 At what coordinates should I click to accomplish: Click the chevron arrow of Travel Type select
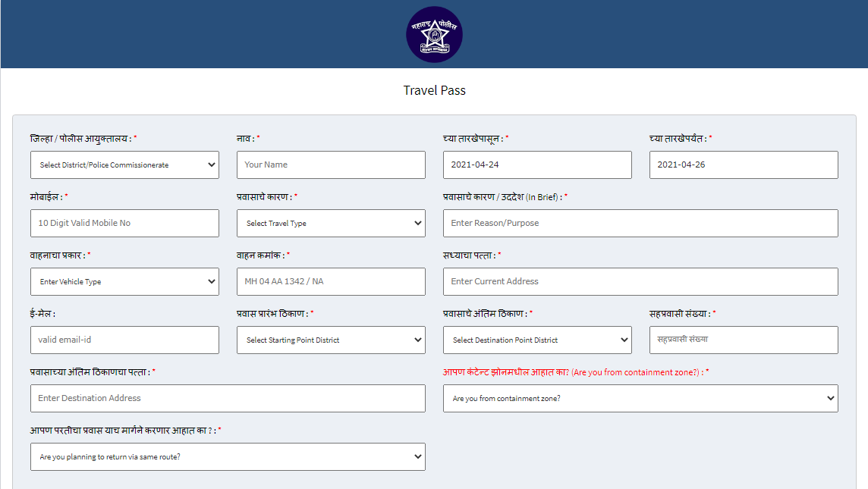tap(418, 223)
